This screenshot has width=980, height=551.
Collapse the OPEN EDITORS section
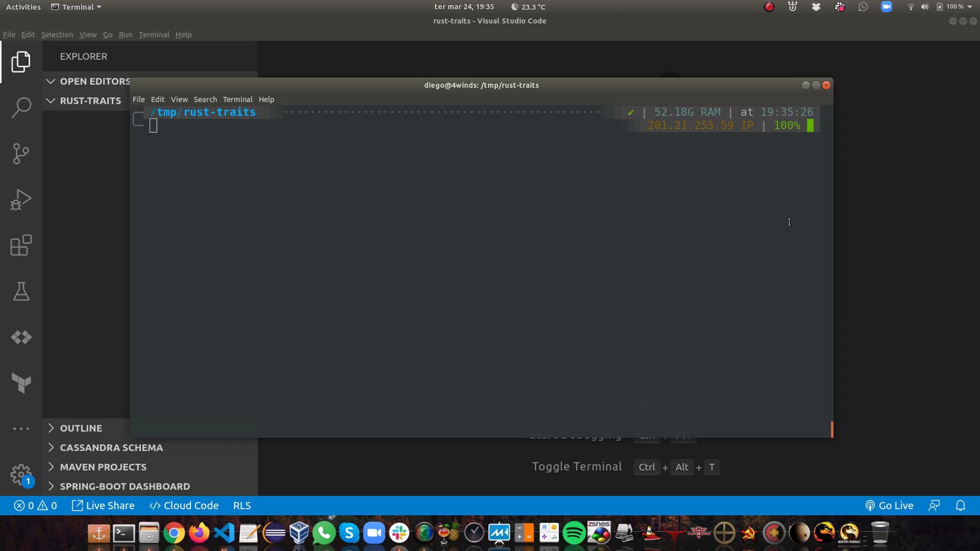coord(51,81)
